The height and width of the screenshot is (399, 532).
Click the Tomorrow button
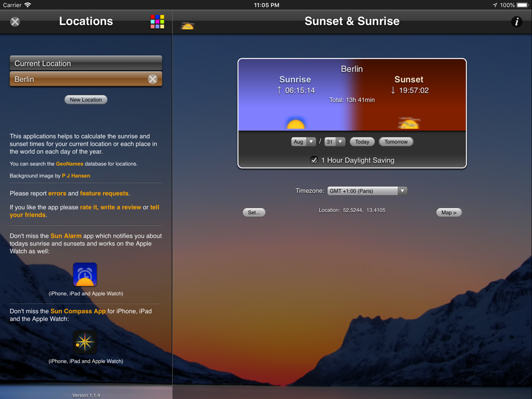(x=396, y=142)
